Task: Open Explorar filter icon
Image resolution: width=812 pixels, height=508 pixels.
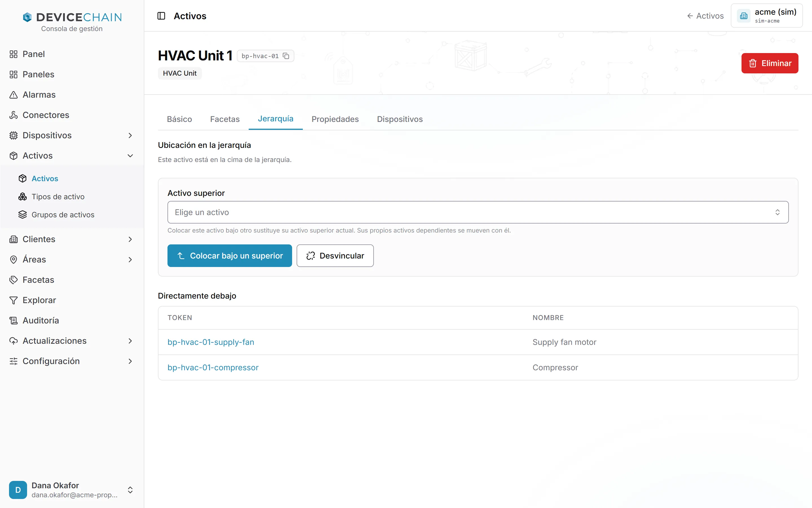Action: coord(14,300)
